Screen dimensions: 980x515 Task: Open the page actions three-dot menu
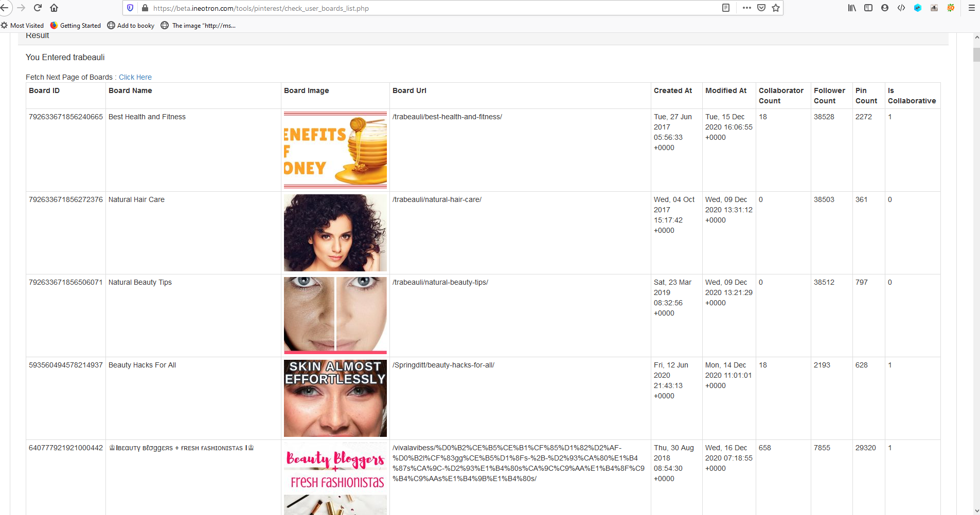[747, 8]
